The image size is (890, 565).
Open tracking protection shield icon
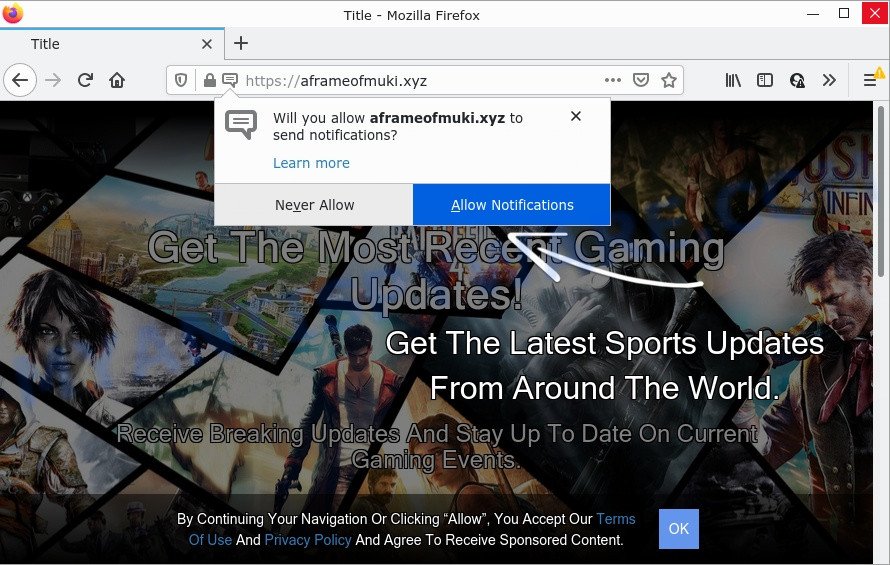(x=180, y=81)
